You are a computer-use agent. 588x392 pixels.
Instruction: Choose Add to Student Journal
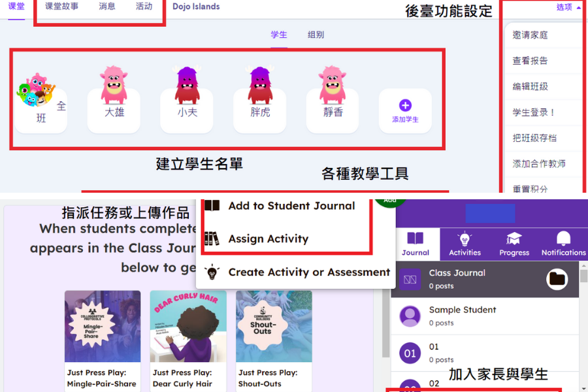291,206
